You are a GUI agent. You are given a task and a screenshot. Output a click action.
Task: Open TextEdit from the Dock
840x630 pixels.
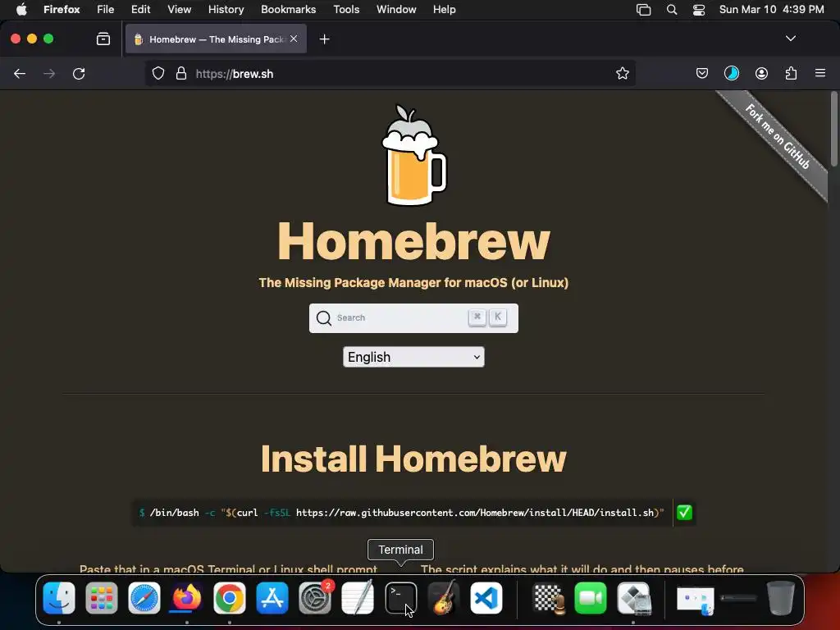(x=358, y=598)
